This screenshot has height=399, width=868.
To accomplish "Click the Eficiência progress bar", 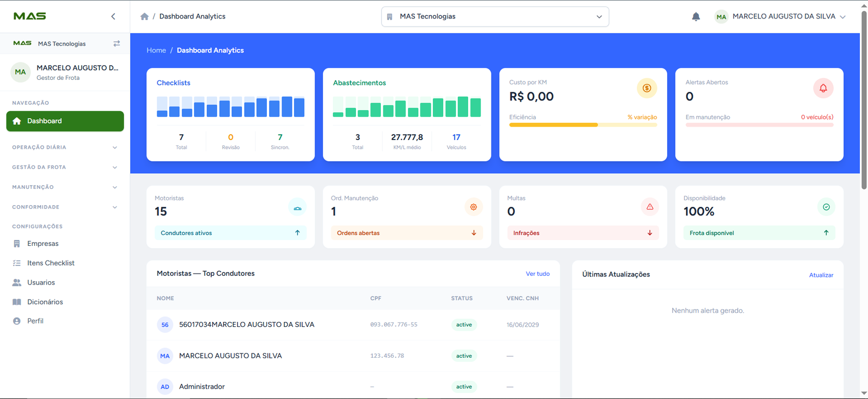I will [583, 125].
